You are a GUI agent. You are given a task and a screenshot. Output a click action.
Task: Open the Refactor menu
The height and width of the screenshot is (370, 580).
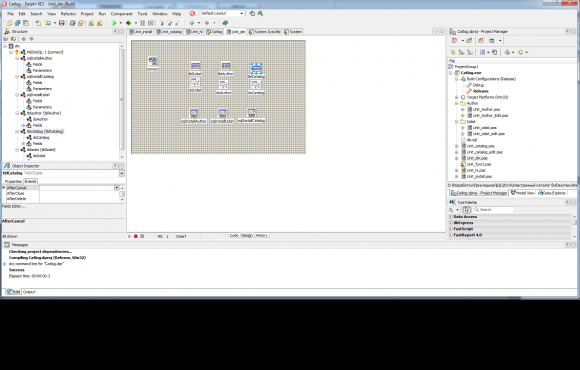(x=68, y=14)
